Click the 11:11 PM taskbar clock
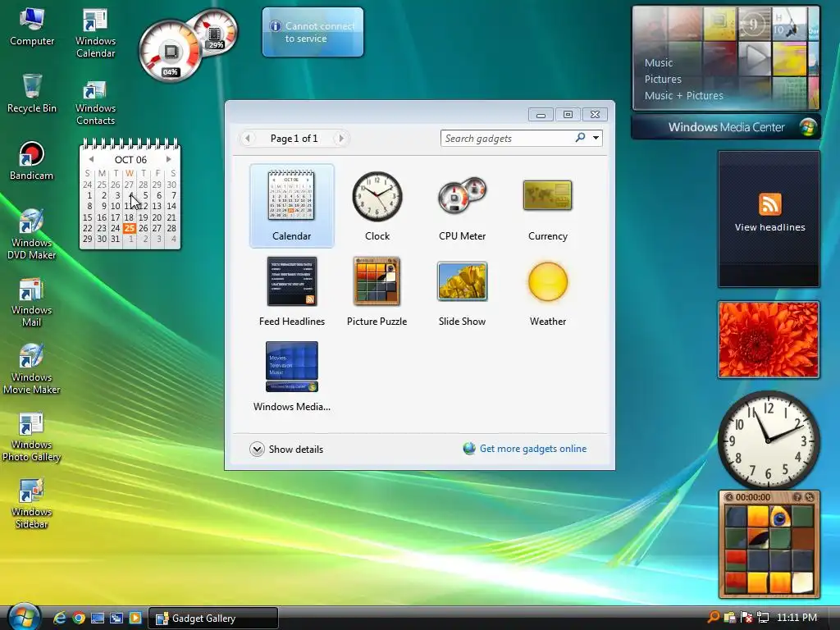840x630 pixels. (x=797, y=618)
